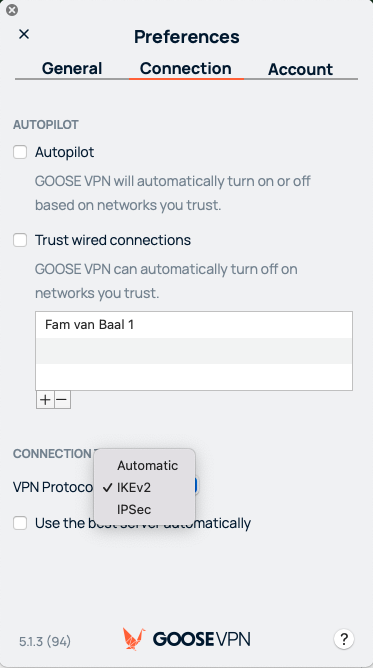Screen dimensions: 373x668
Task: Close Preferences with the X icon
Action: pos(24,35)
